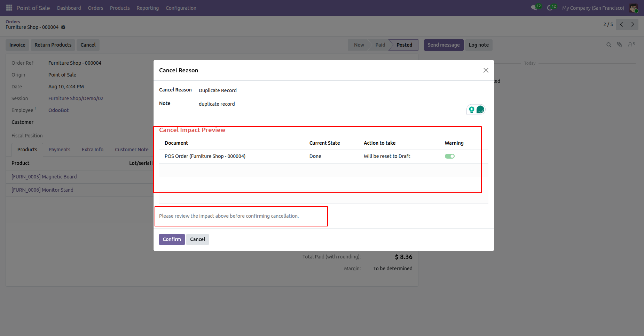The width and height of the screenshot is (644, 336).
Task: Go to the next order record
Action: pos(633,24)
